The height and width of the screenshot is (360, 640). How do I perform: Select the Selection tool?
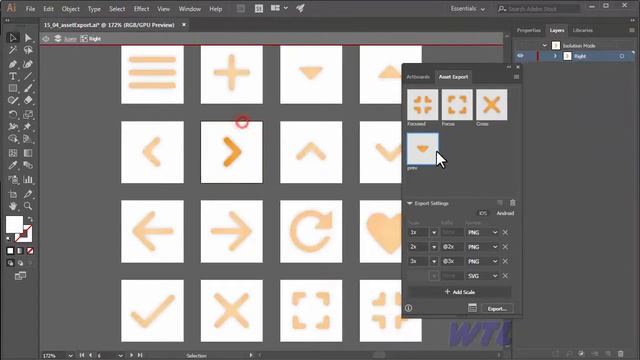point(13,38)
